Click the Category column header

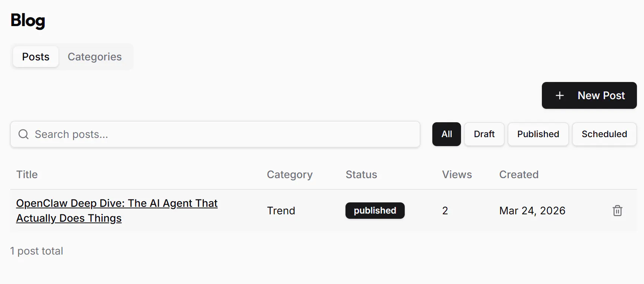point(290,174)
